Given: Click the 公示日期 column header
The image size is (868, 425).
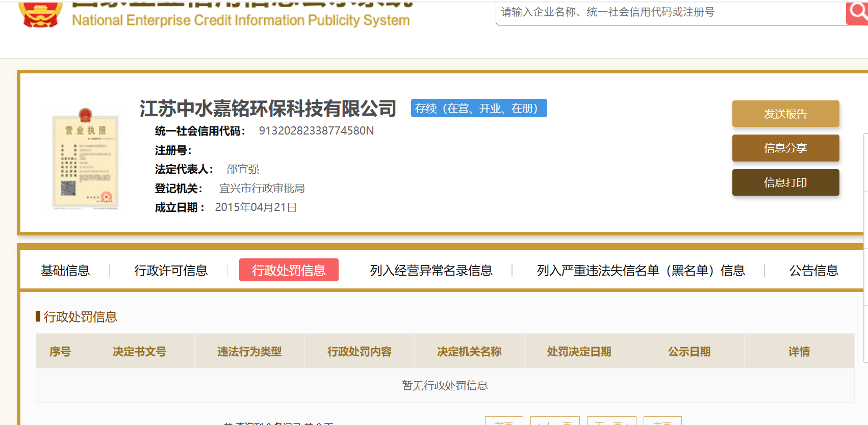Looking at the screenshot, I should coord(689,352).
